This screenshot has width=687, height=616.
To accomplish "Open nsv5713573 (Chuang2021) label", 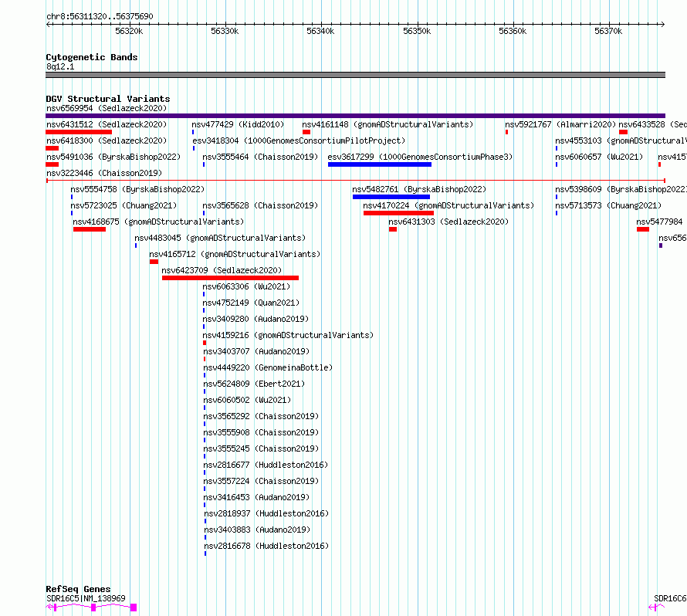I will point(608,205).
